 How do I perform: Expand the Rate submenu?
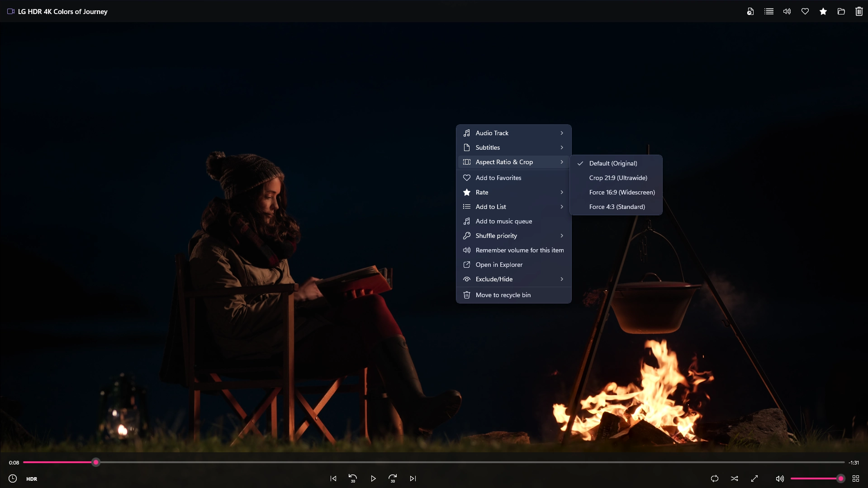point(513,192)
